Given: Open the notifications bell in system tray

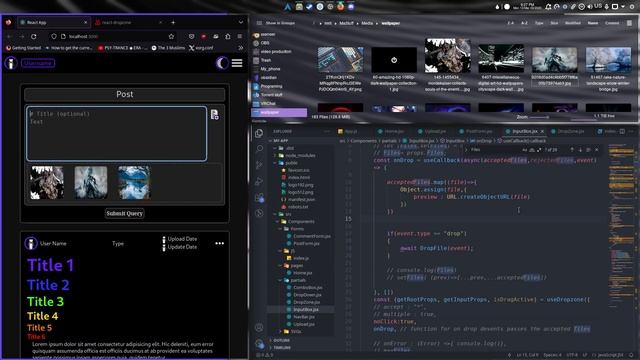Looking at the screenshot, I should (548, 7).
